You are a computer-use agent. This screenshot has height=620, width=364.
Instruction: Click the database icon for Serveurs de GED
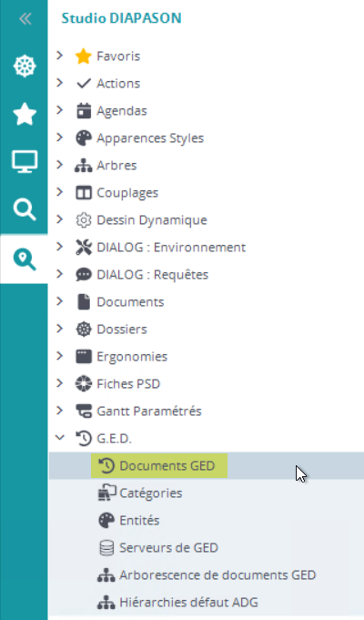[x=106, y=548]
